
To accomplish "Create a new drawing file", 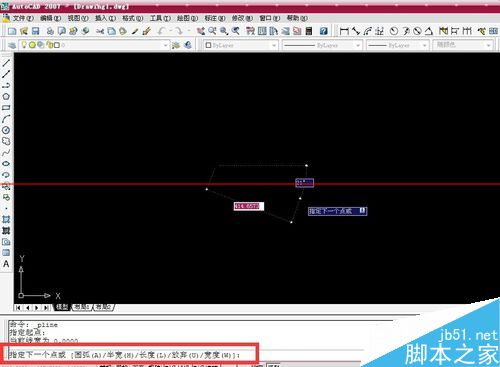I will tap(12, 31).
